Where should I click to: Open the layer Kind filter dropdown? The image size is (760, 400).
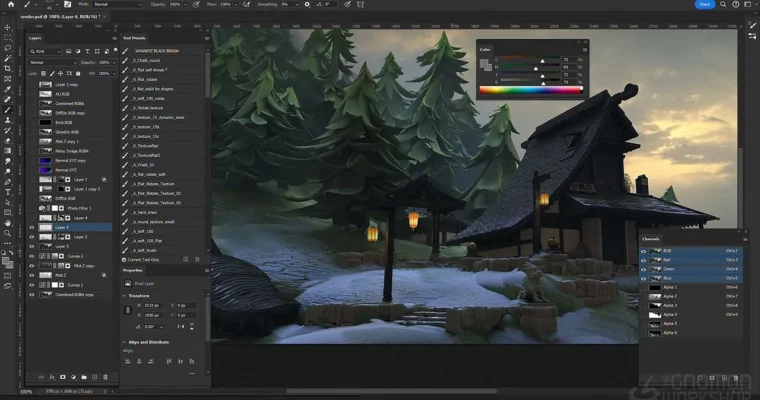(45, 51)
